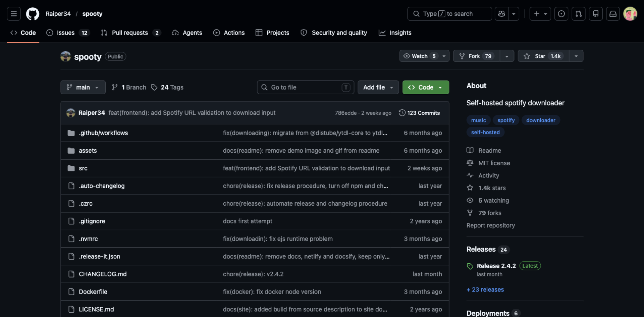Image resolution: width=644 pixels, height=317 pixels.
Task: Open user profile avatar menu
Action: click(x=630, y=14)
